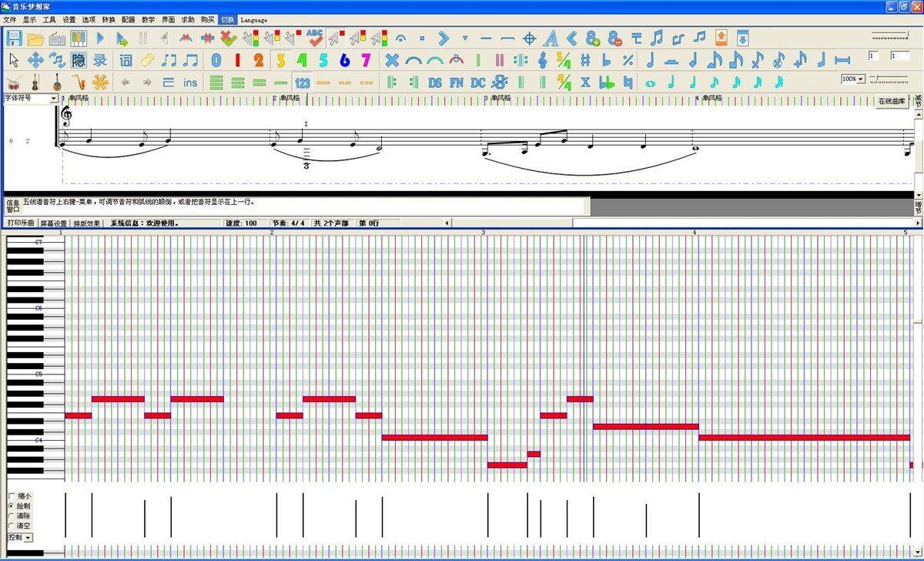This screenshot has height=561, width=924.
Task: Open the 100% zoom dropdown
Action: [860, 79]
